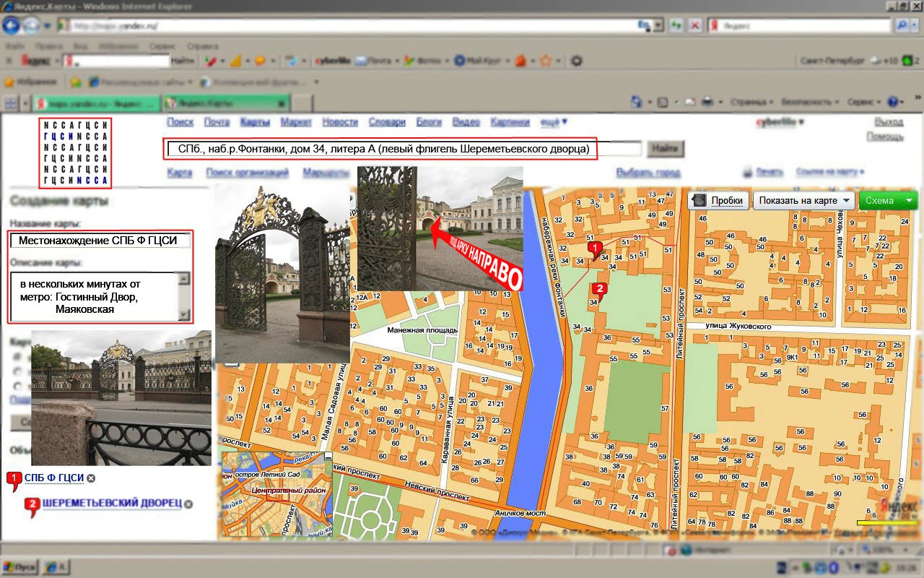Click the browser URL address field

pos(354,25)
